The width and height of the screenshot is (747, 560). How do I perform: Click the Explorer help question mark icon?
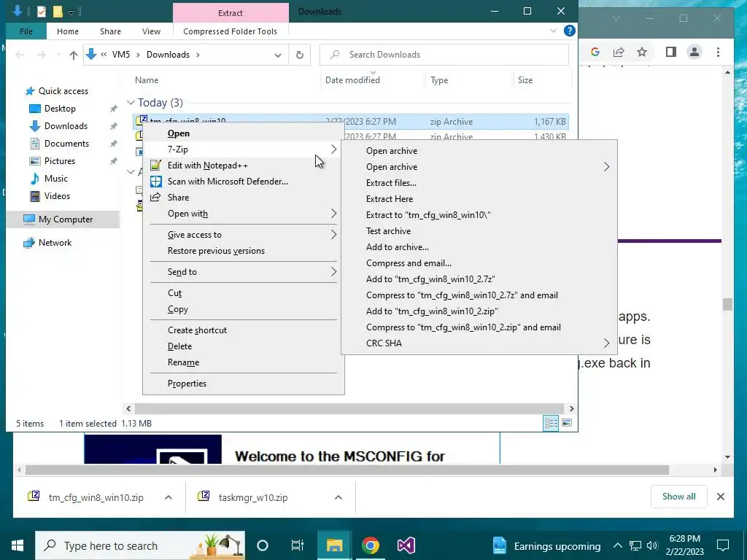[569, 31]
